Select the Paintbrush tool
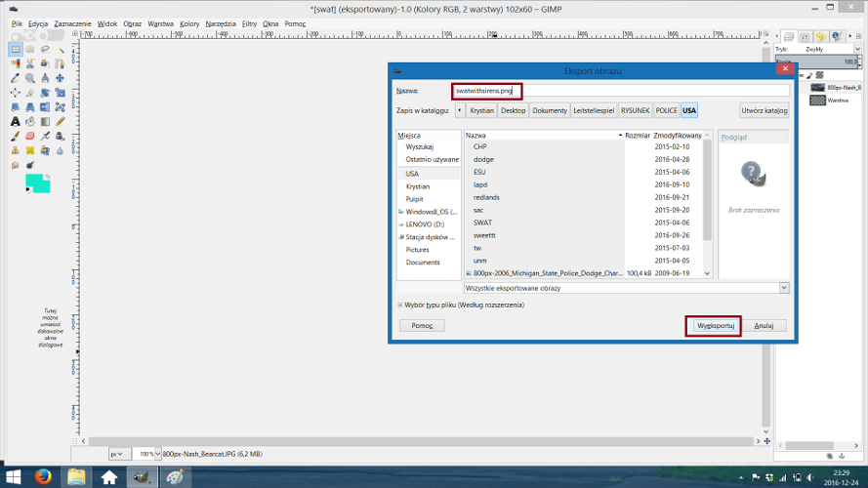The image size is (868, 488). click(x=16, y=136)
